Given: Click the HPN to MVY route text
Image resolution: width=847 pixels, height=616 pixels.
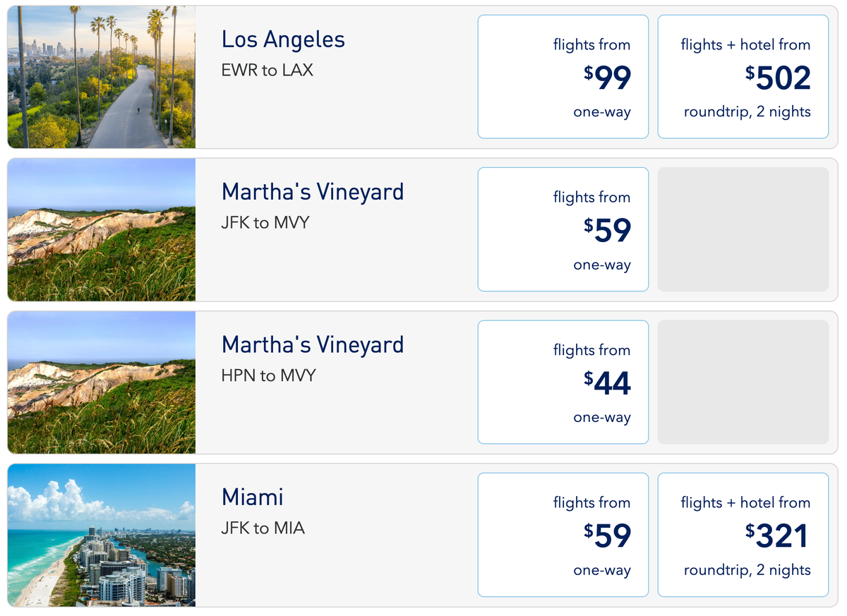Looking at the screenshot, I should [x=268, y=375].
